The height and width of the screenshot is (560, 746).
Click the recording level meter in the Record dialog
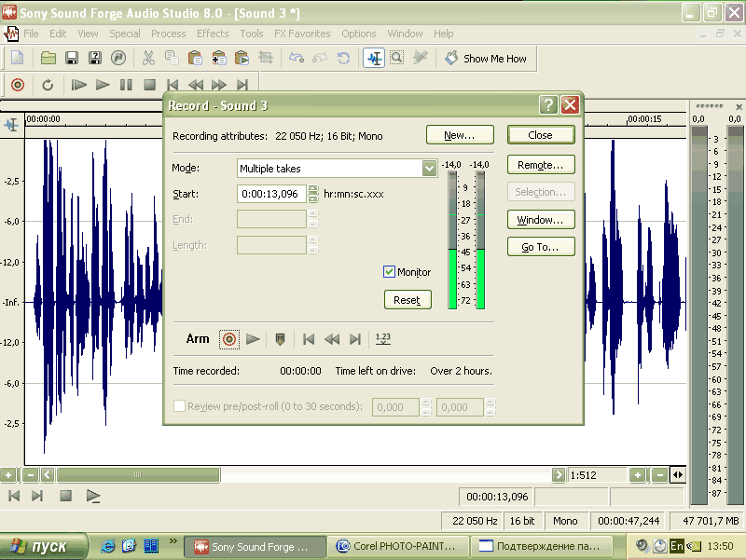[x=466, y=240]
